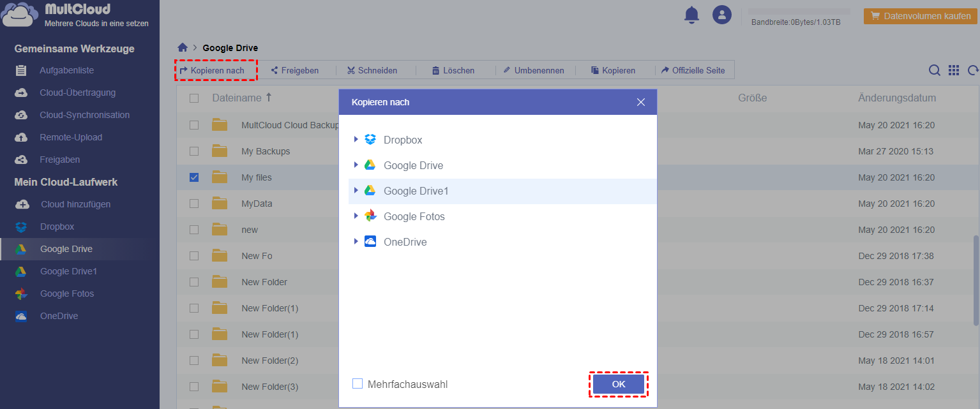980x409 pixels.
Task: Click the refresh icon
Action: coord(973,71)
